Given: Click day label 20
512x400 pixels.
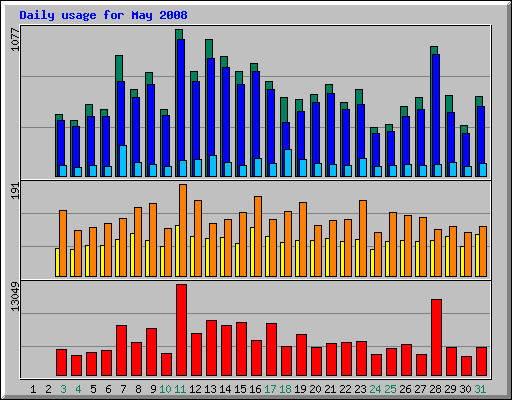Looking at the screenshot, I should [x=315, y=389].
